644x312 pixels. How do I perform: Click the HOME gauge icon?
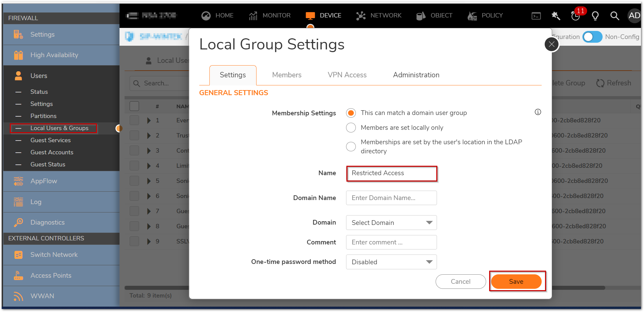pyautogui.click(x=206, y=15)
